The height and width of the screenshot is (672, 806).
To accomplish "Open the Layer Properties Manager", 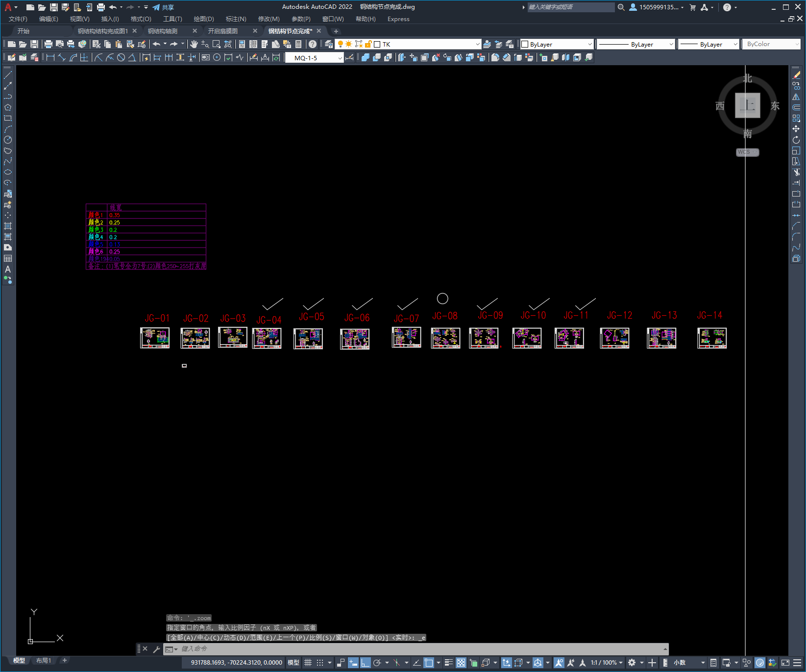I will 329,44.
